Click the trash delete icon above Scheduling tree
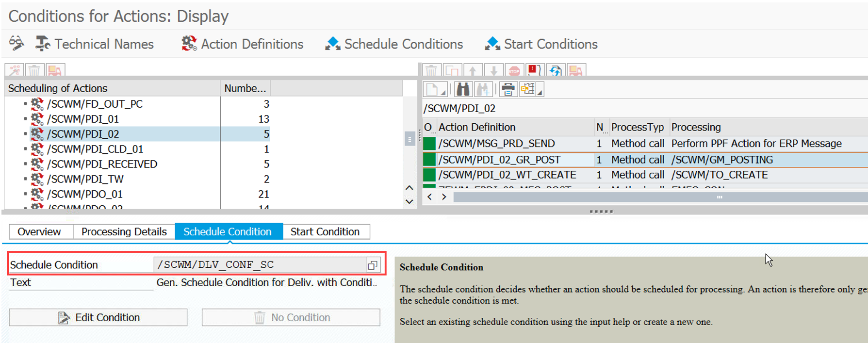868x344 pixels. pyautogui.click(x=34, y=70)
